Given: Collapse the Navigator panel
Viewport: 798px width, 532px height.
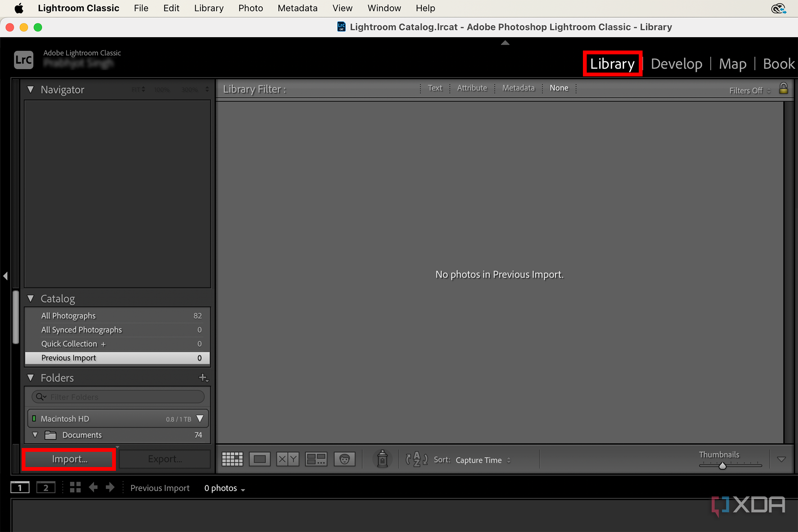Looking at the screenshot, I should click(31, 89).
